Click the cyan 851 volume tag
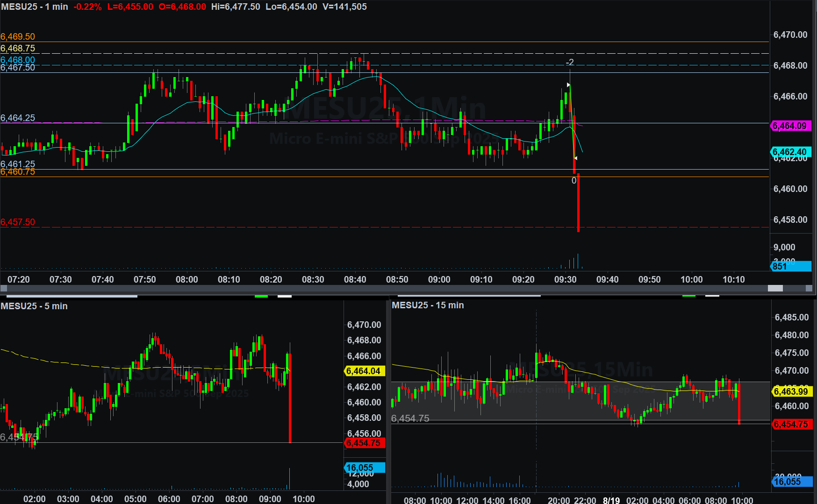817x504 pixels. (790, 266)
